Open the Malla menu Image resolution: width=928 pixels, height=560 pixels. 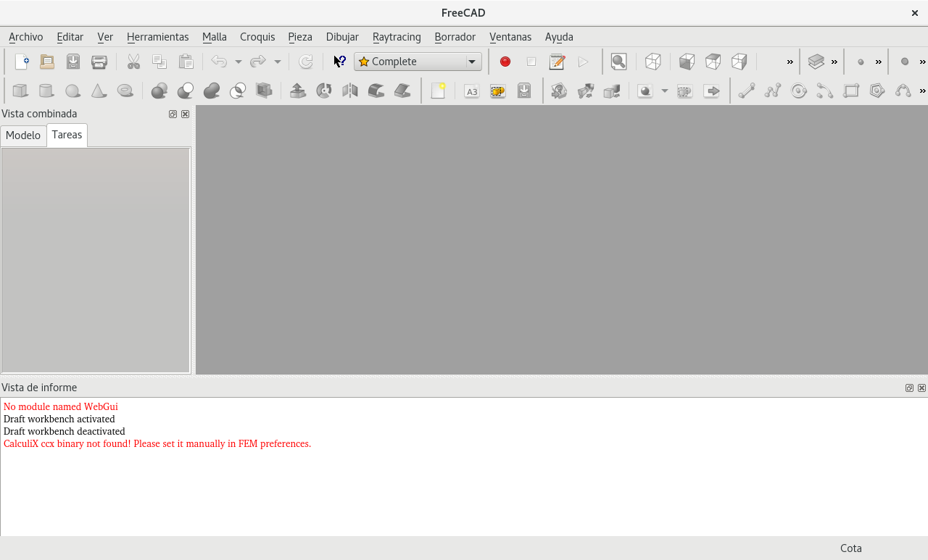tap(215, 37)
